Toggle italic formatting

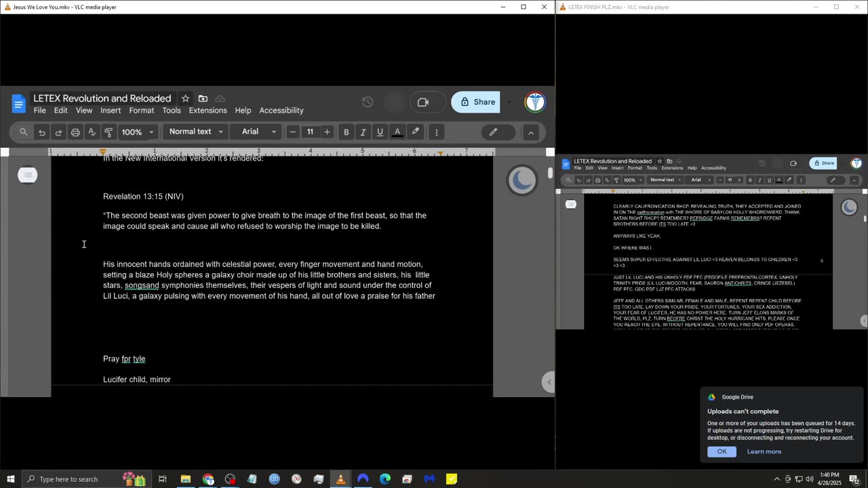click(x=363, y=132)
